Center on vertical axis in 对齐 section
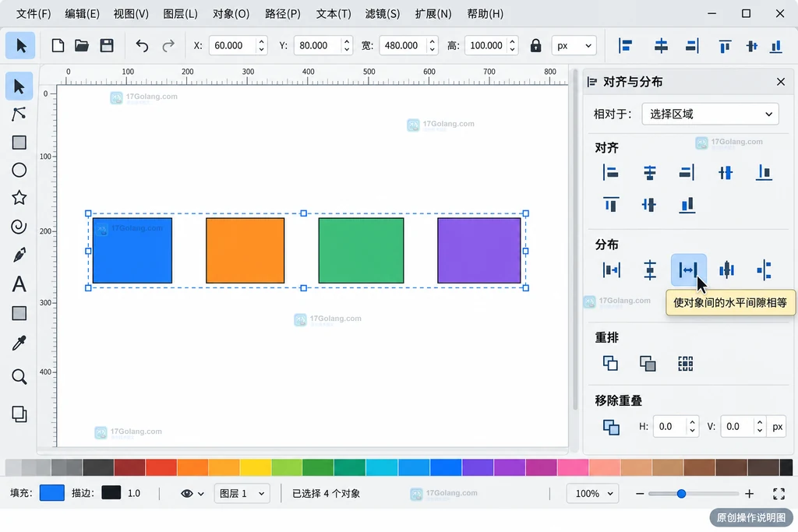Image resolution: width=798 pixels, height=532 pixels. pos(649,172)
